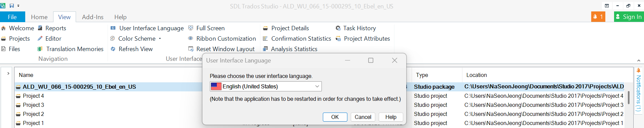Open Project Attributes panel
This screenshot has width=644, height=128.
point(363,39)
